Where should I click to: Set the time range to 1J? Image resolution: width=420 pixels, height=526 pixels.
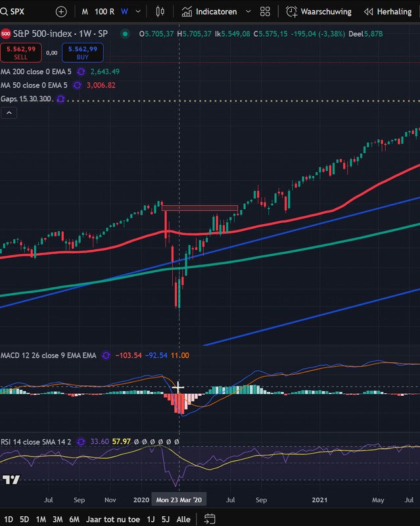tap(151, 519)
